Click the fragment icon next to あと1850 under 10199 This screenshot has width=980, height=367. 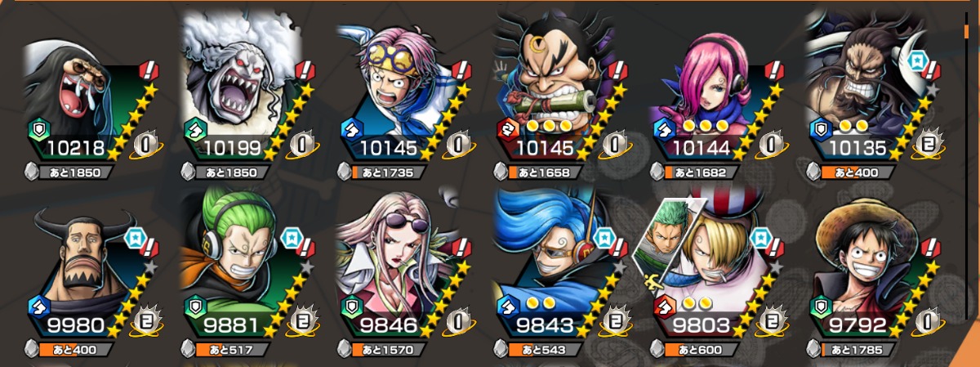pos(189,172)
